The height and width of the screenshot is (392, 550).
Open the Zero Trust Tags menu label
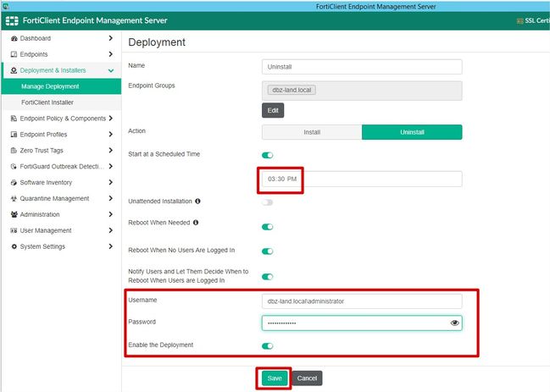point(42,151)
